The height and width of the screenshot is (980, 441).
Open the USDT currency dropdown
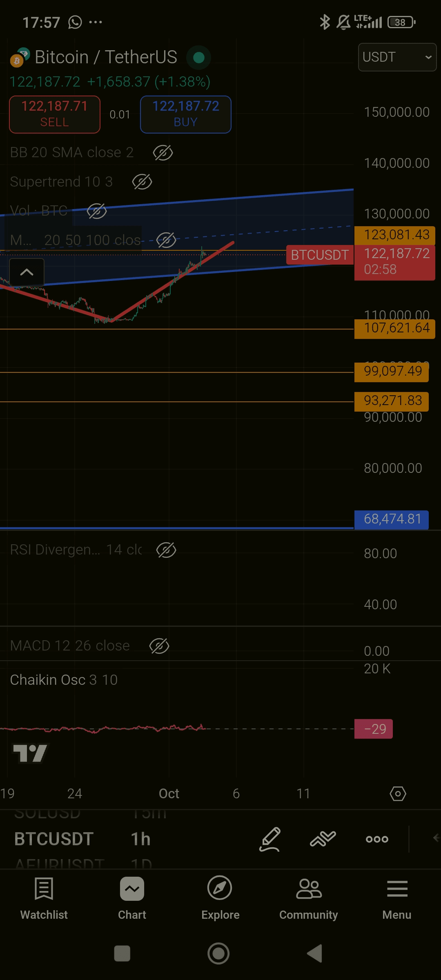point(397,57)
